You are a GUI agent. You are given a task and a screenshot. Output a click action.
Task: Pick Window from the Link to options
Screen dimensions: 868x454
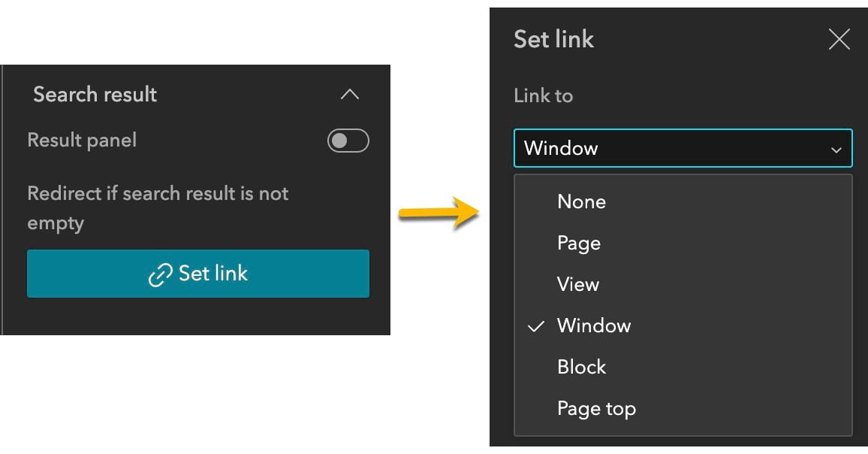[x=593, y=325]
